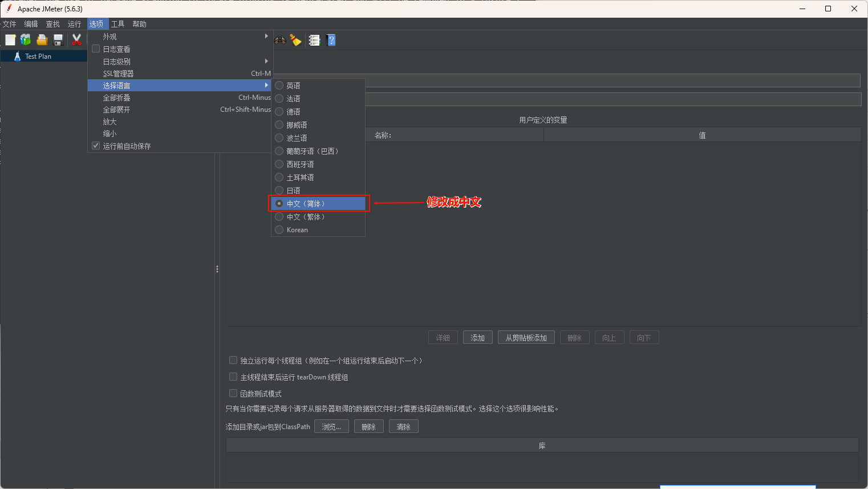Click the 库 column header
The height and width of the screenshot is (489, 868).
(542, 446)
